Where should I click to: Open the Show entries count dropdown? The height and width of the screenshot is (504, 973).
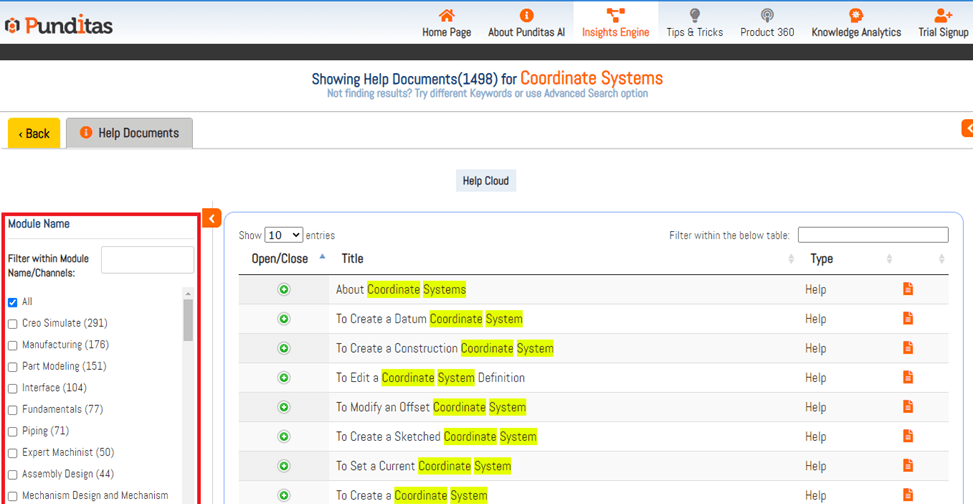[x=283, y=235]
